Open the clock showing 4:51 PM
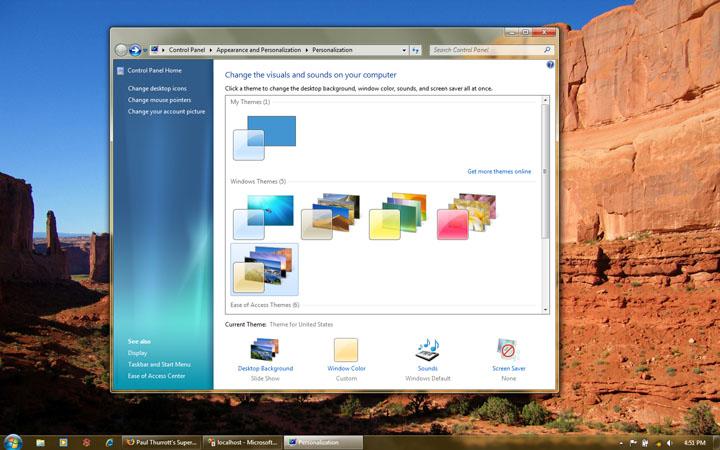 (x=695, y=443)
